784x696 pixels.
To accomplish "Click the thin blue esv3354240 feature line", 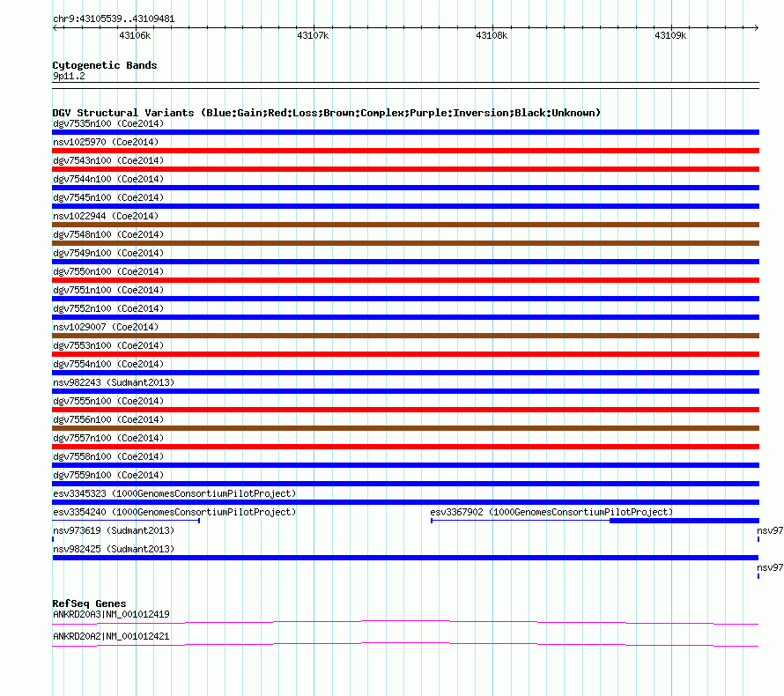I will (126, 521).
